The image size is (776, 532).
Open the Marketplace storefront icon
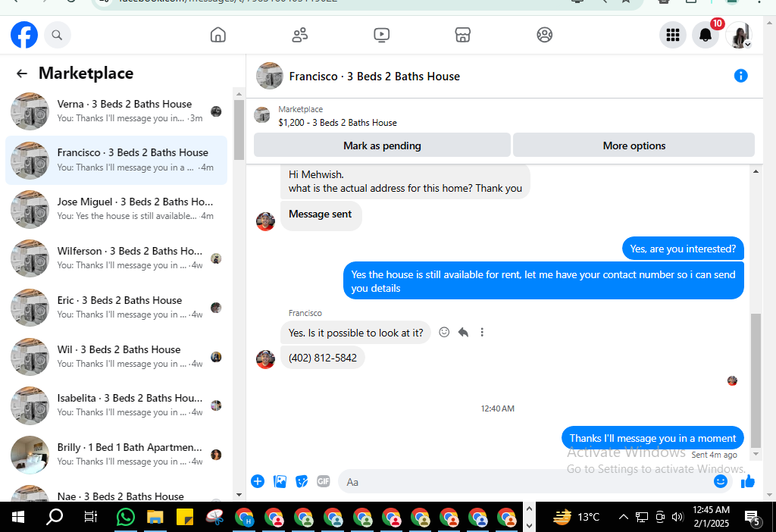pyautogui.click(x=463, y=35)
